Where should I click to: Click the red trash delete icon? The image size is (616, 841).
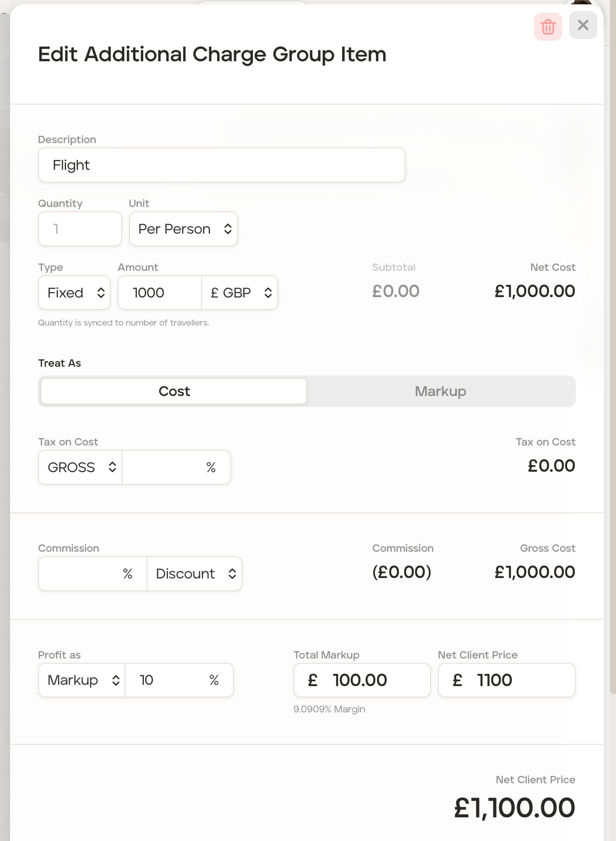[x=548, y=27]
